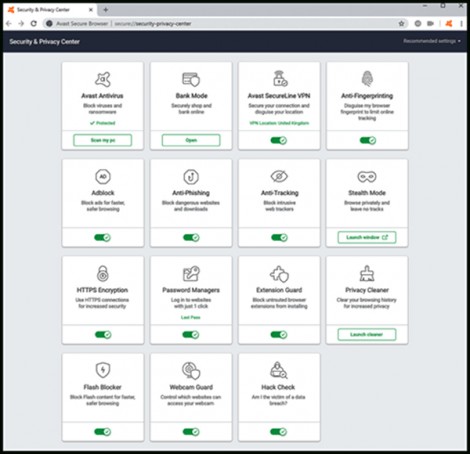
Task: Expand the Recommended settings dropdown
Action: point(432,41)
